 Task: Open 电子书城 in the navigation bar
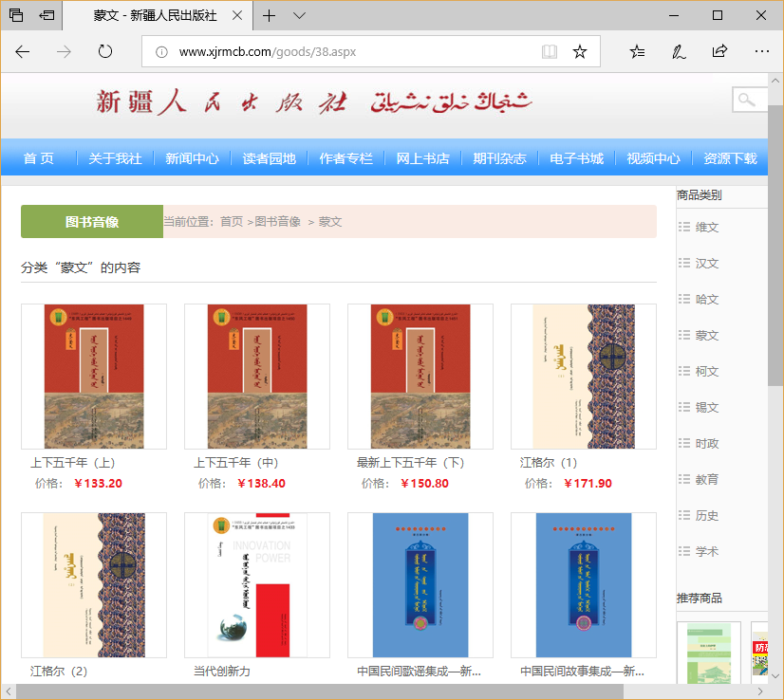coord(576,158)
